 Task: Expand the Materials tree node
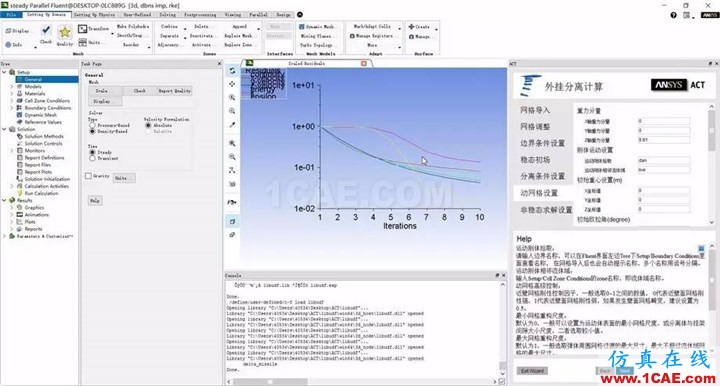(12, 93)
